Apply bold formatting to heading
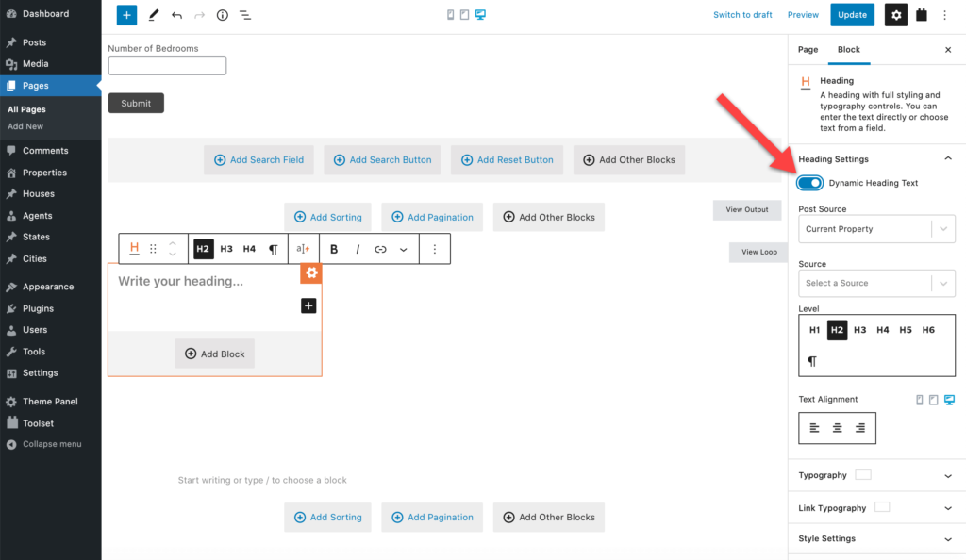Image resolution: width=966 pixels, height=560 pixels. pos(334,249)
